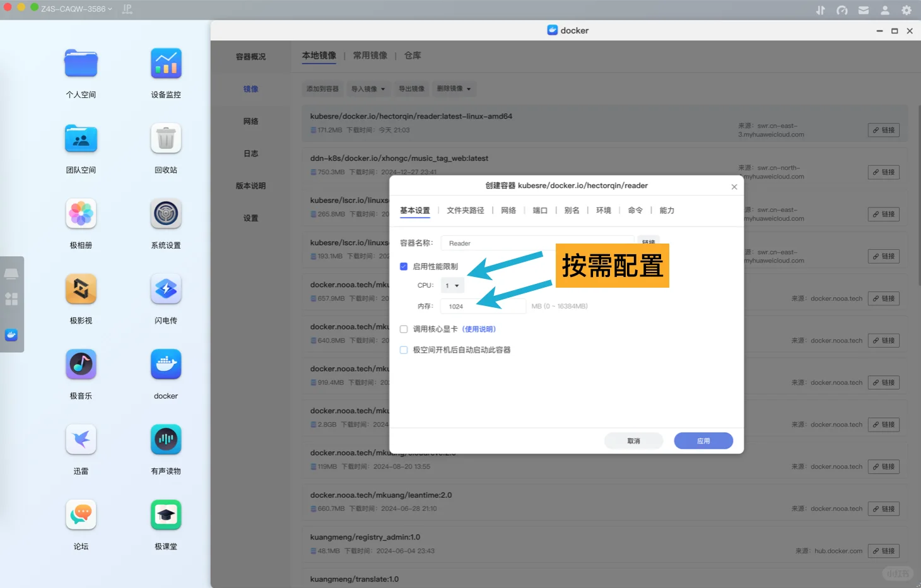
Task: Open 网络 in docker sidebar
Action: pos(250,121)
